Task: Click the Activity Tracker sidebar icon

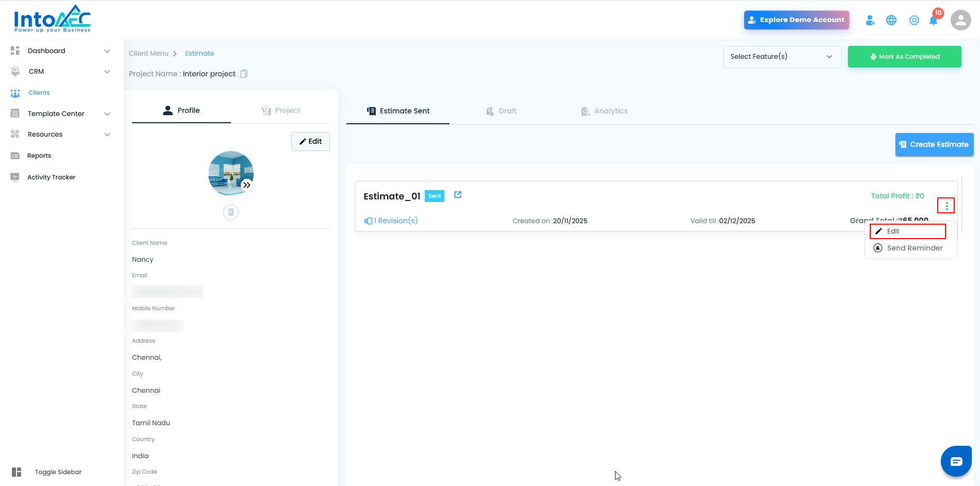Action: [x=15, y=177]
